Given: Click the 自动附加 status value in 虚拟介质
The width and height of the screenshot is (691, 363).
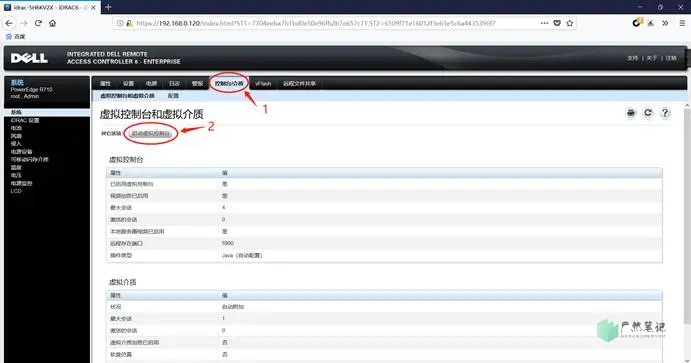Looking at the screenshot, I should click(x=233, y=307).
